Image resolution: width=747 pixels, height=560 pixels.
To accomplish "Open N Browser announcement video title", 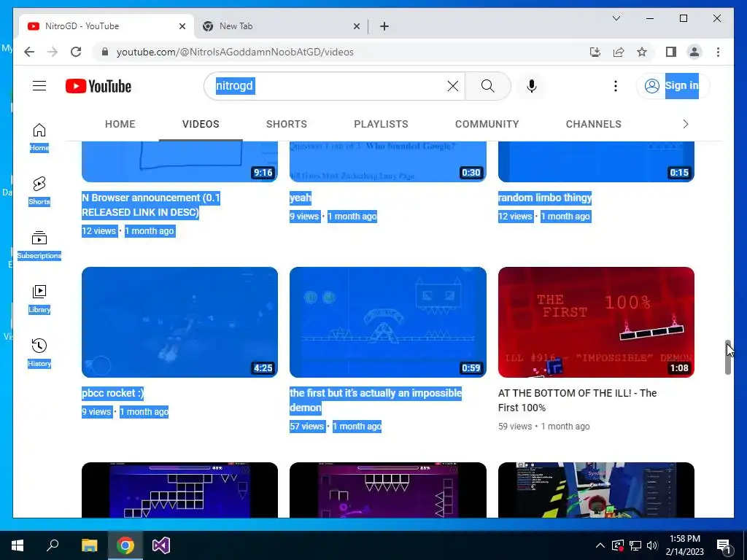I will click(150, 205).
